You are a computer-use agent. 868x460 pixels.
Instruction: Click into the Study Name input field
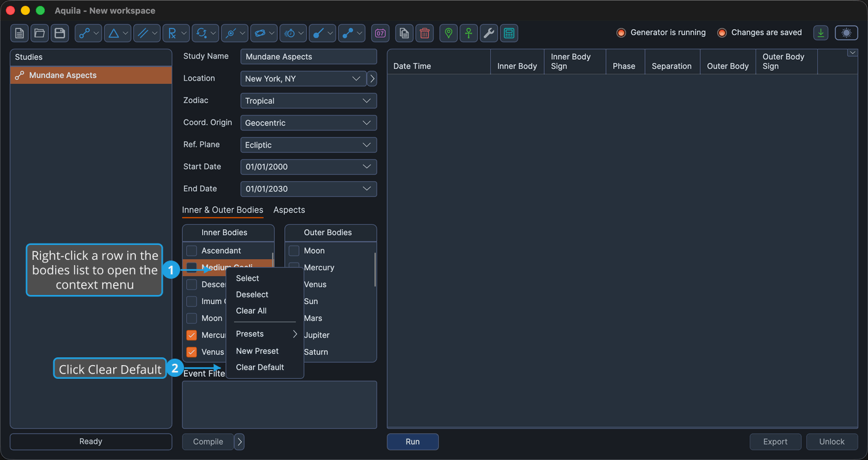pyautogui.click(x=309, y=57)
